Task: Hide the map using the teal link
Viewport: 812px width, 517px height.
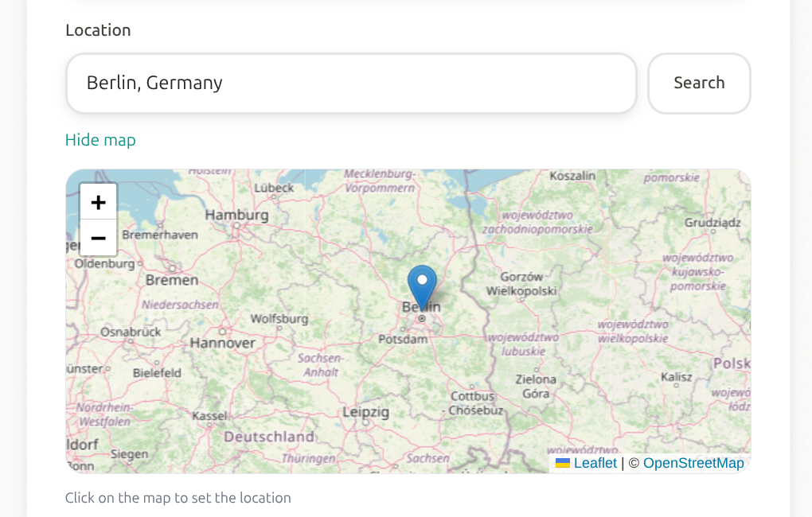Action: click(100, 140)
